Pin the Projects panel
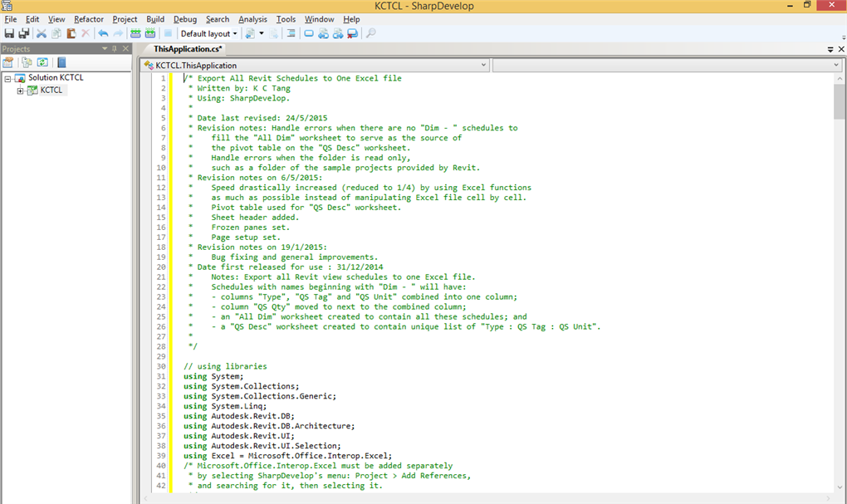Image resolution: width=847 pixels, height=504 pixels. click(x=115, y=49)
